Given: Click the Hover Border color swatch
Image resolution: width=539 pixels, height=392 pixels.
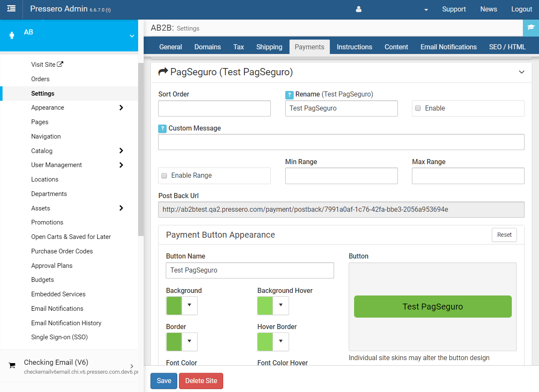Looking at the screenshot, I should point(265,341).
